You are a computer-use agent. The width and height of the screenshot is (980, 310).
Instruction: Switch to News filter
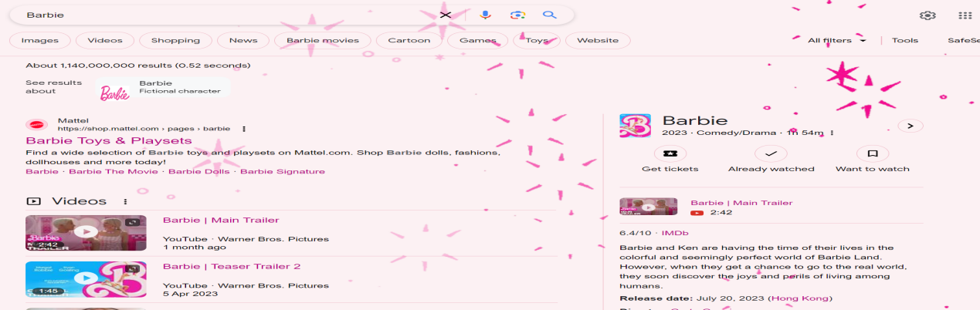coord(243,40)
